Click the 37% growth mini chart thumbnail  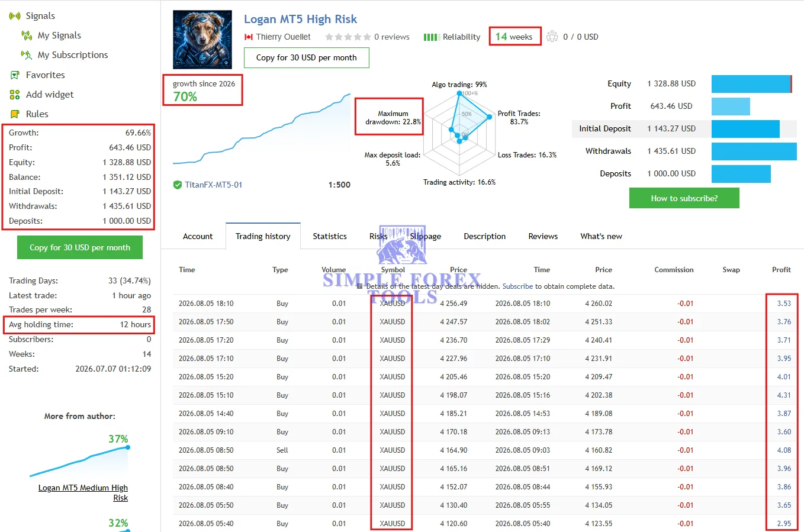(x=80, y=462)
